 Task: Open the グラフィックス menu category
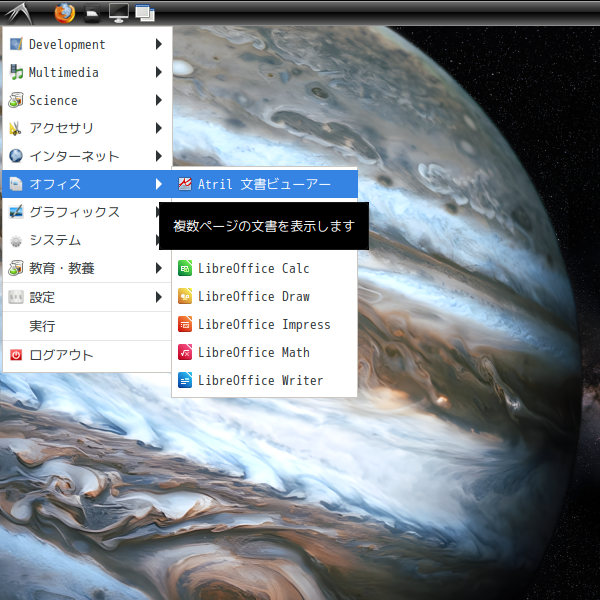(x=81, y=212)
